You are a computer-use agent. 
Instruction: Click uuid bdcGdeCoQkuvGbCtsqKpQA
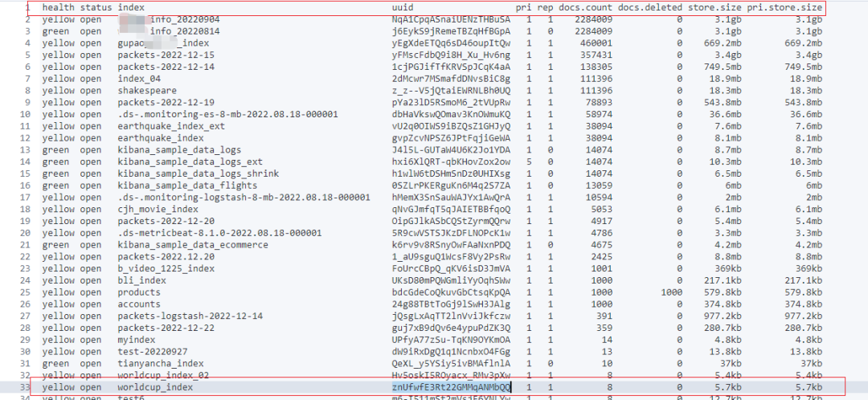click(x=451, y=292)
